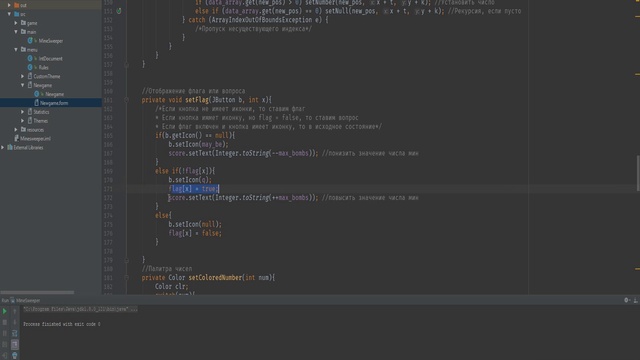Image resolution: width=640 pixels, height=360 pixels.
Task: Open the MineSweeper tab in Run panel
Action: pyautogui.click(x=28, y=300)
